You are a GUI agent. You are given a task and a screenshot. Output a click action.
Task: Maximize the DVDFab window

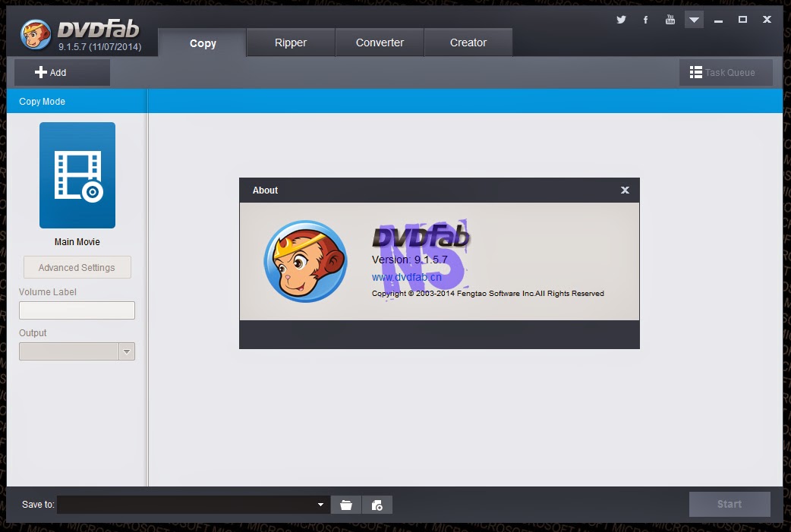[x=742, y=20]
